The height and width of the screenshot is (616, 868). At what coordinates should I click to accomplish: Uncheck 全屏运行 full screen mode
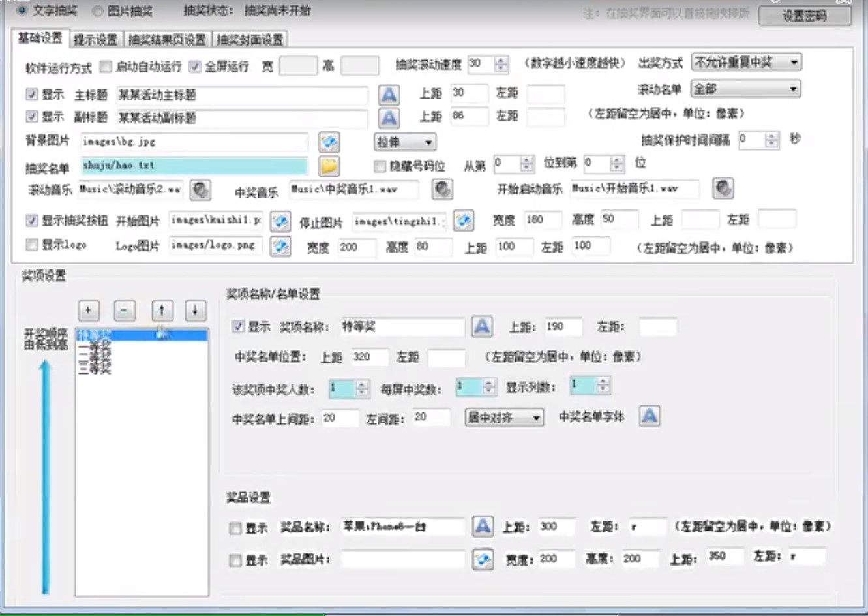click(194, 66)
